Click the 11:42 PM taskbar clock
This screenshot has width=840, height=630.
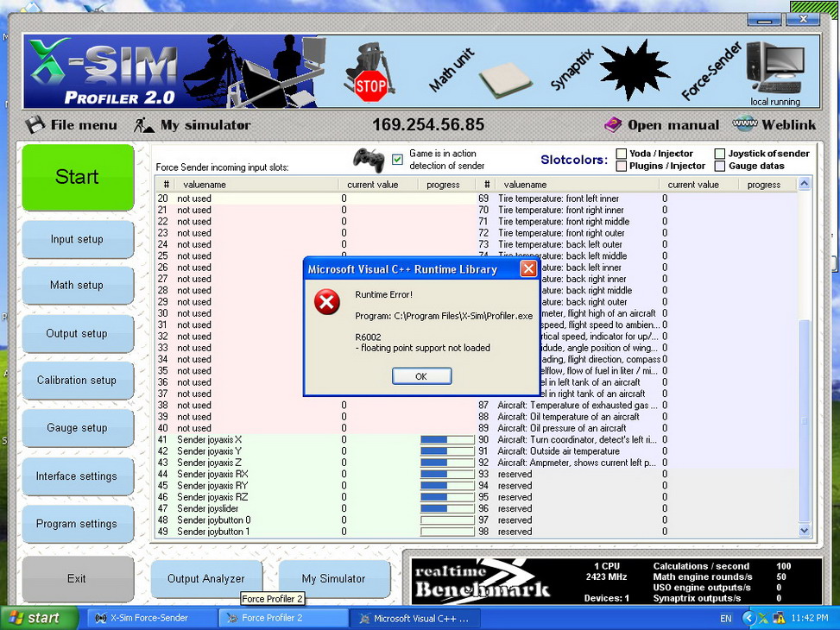810,618
